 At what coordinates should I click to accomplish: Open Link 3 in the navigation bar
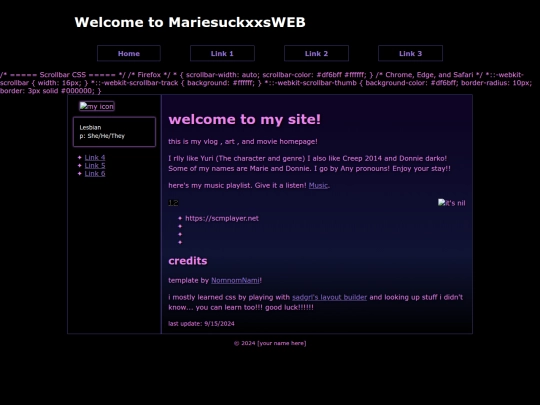(x=410, y=53)
